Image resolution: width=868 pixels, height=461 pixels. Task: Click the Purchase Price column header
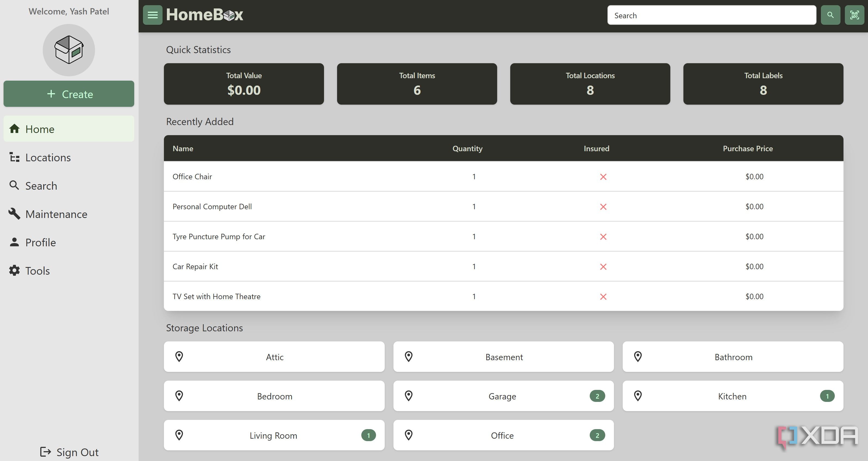pyautogui.click(x=748, y=148)
